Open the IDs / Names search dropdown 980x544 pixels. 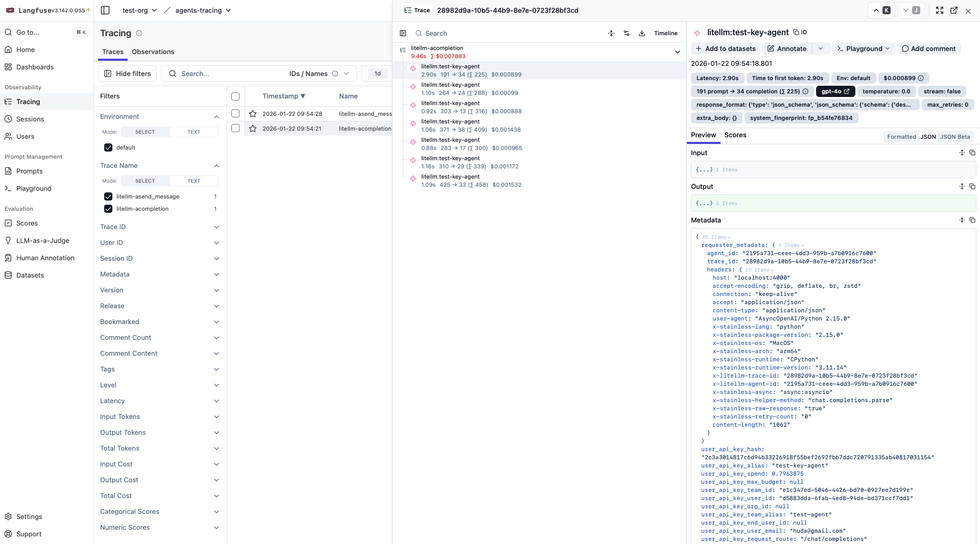(x=319, y=73)
